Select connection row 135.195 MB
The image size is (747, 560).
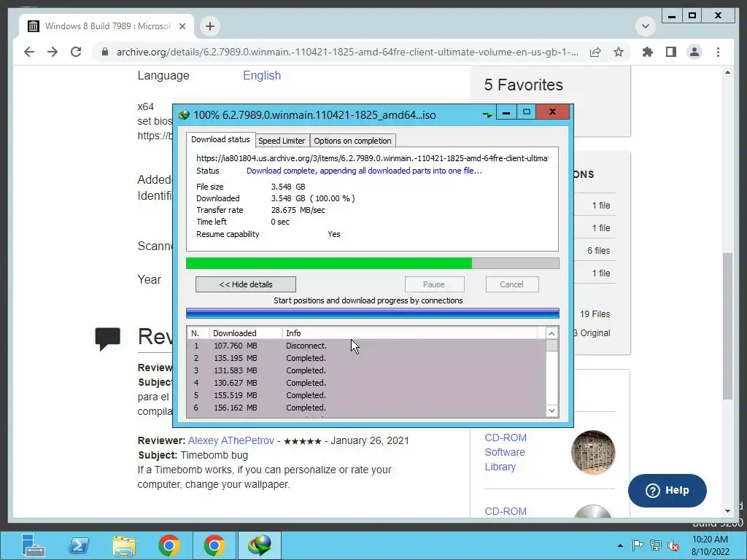point(367,358)
